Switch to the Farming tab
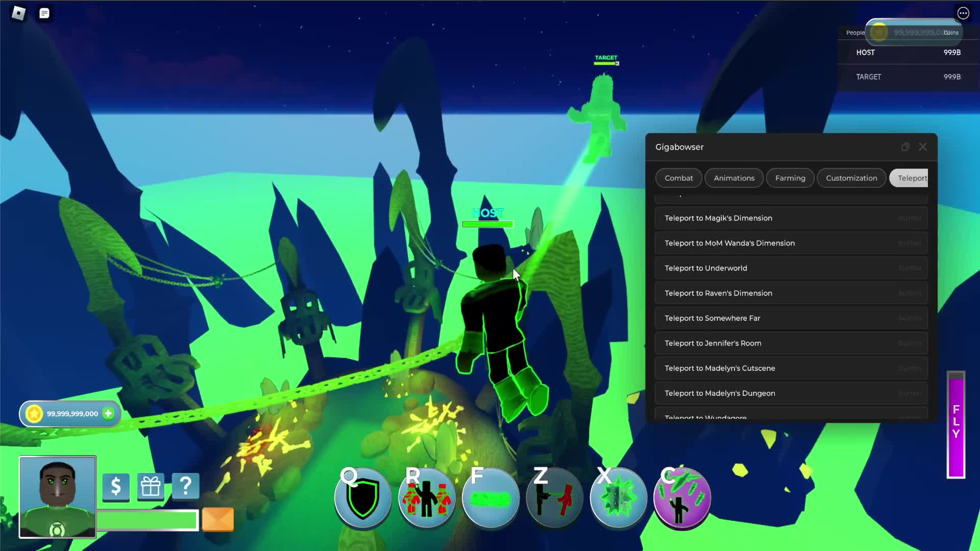Viewport: 980px width, 551px height. coord(790,178)
